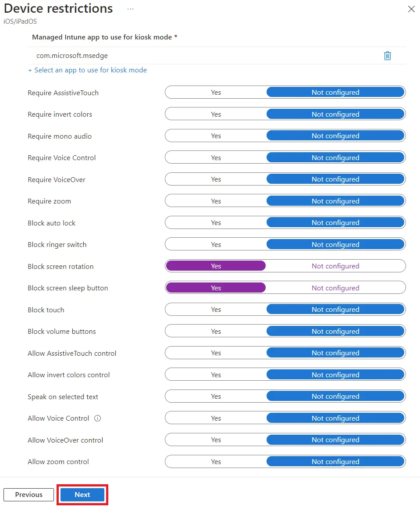Screen dimensions: 420x511
Task: Choose Yes for Require mono audio
Action: point(216,136)
